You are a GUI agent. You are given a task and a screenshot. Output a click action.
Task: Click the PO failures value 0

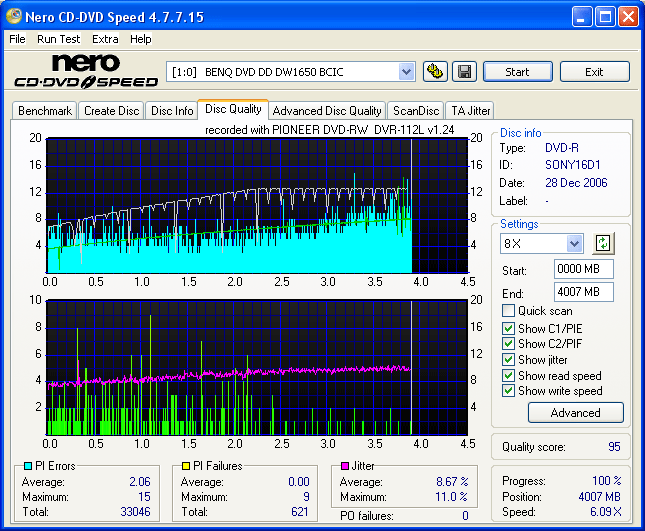click(x=465, y=516)
